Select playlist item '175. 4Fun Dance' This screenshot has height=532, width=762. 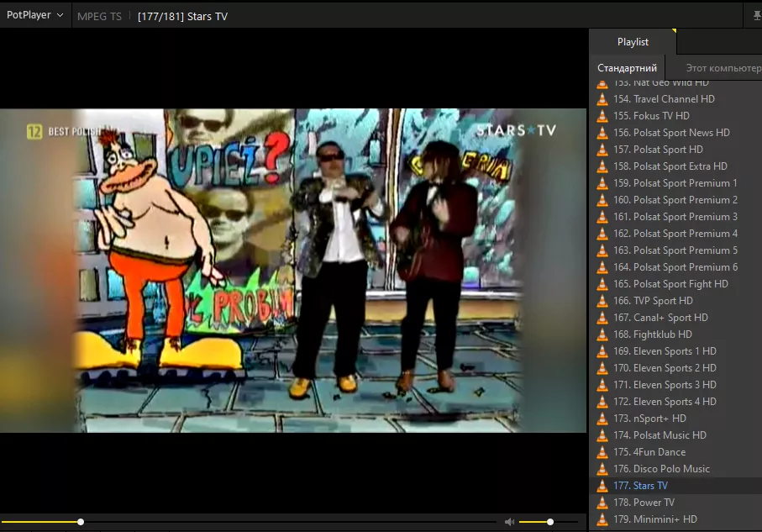click(x=675, y=452)
